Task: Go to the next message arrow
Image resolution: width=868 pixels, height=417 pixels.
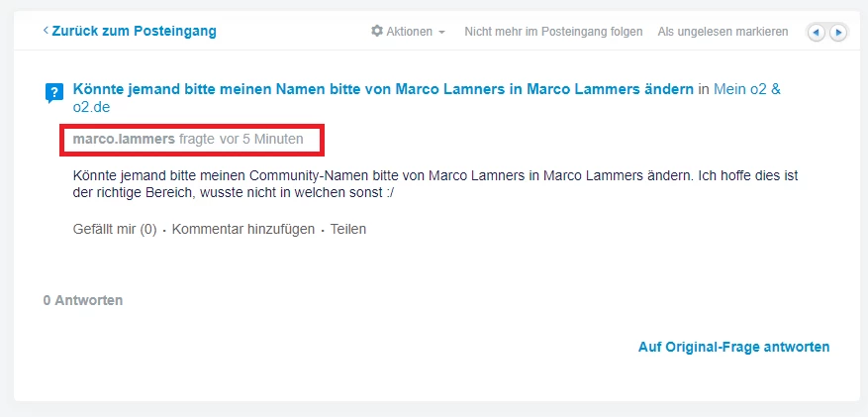Action: pyautogui.click(x=838, y=33)
